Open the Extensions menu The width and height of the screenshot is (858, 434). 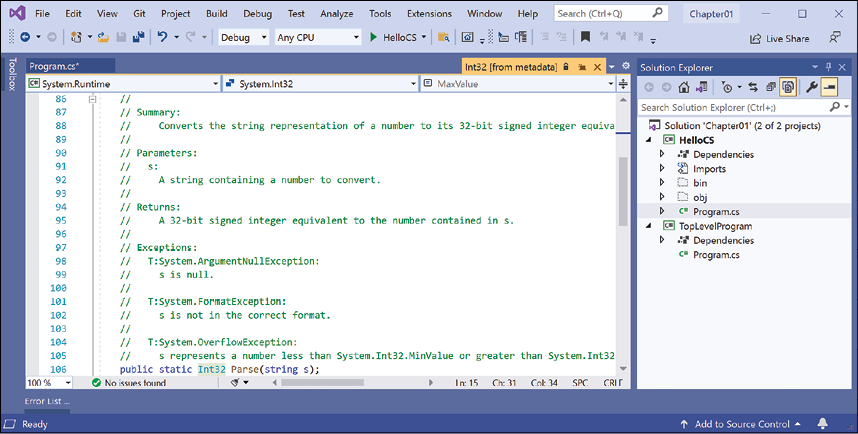430,13
